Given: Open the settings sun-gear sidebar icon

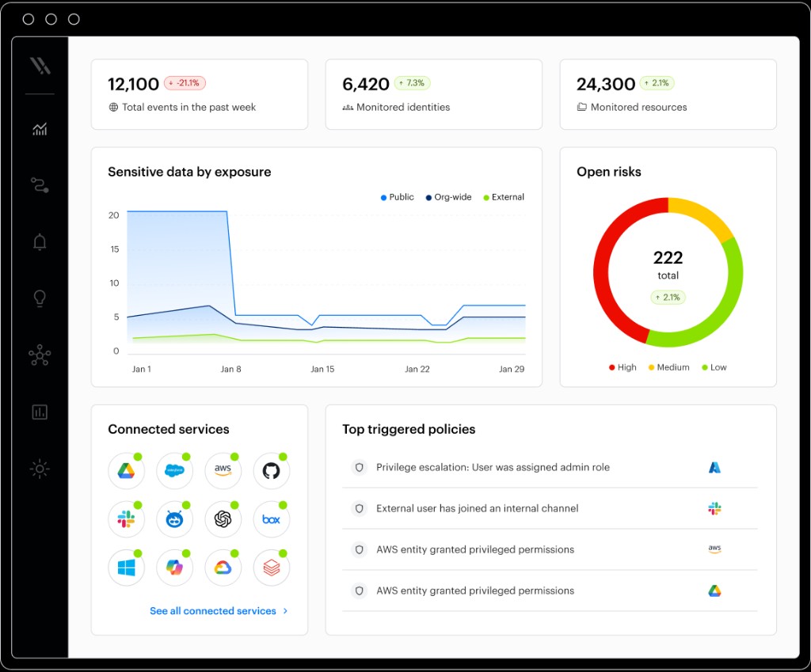Looking at the screenshot, I should (40, 469).
